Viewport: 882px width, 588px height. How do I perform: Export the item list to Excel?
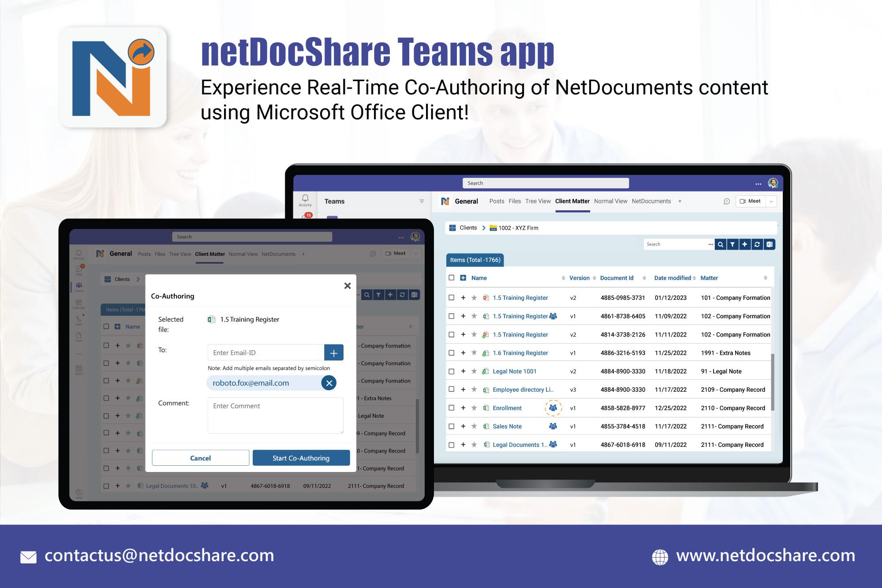click(x=769, y=244)
